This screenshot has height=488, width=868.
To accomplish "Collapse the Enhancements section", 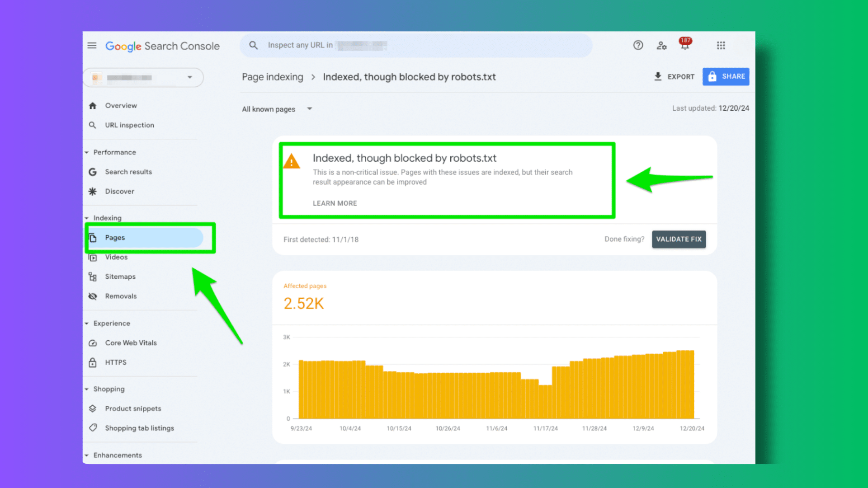I will (x=86, y=455).
